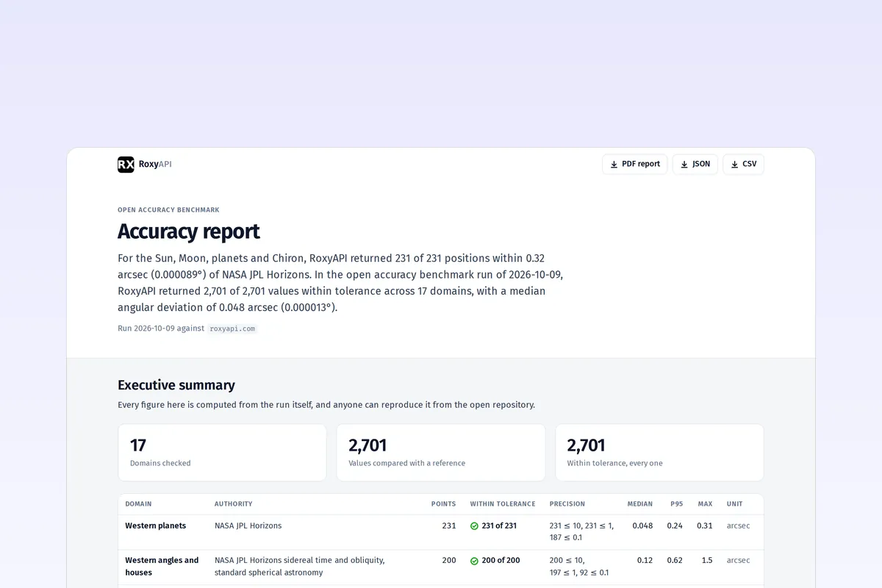This screenshot has height=588, width=882.
Task: Click the OPEN ACCURACY BENCHMARK label
Action: 168,210
